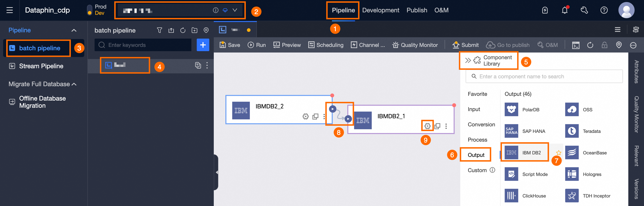Collapse the Migrate Full Database section
This screenshot has height=206, width=644.
click(x=74, y=84)
